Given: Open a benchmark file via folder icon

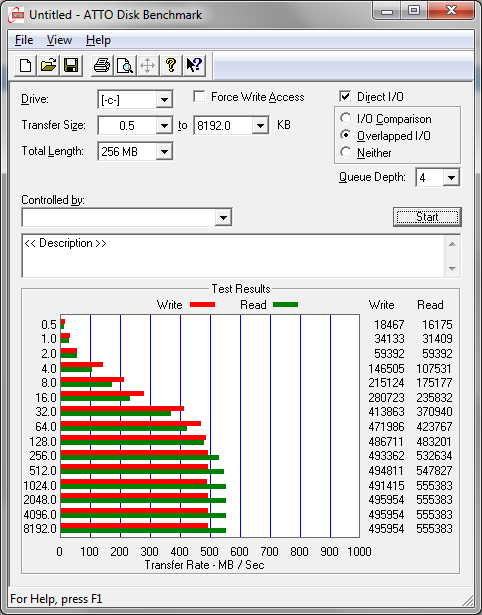Looking at the screenshot, I should coord(48,65).
